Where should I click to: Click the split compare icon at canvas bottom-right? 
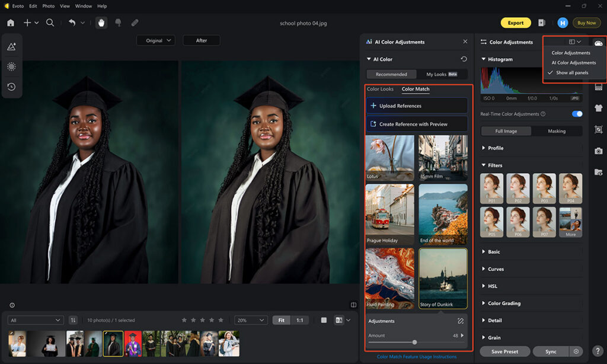353,305
